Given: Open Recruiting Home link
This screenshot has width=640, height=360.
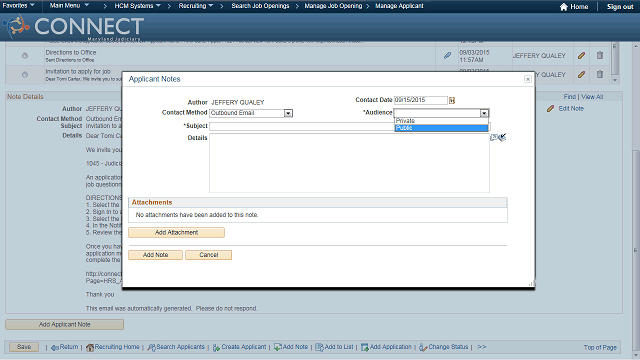Looking at the screenshot, I should click(113, 347).
